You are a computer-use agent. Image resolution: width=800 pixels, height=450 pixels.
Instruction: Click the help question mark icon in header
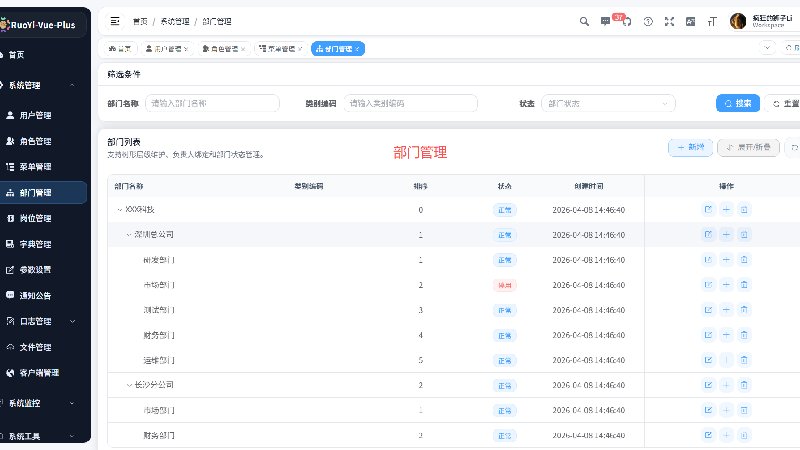tap(648, 21)
